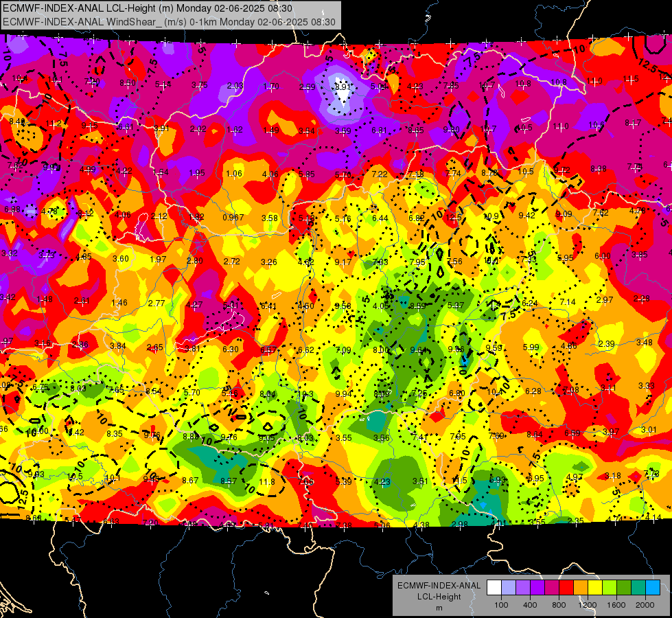672x618 pixels.
Task: Click the '7.22' wind shear value
Action: [x=380, y=174]
